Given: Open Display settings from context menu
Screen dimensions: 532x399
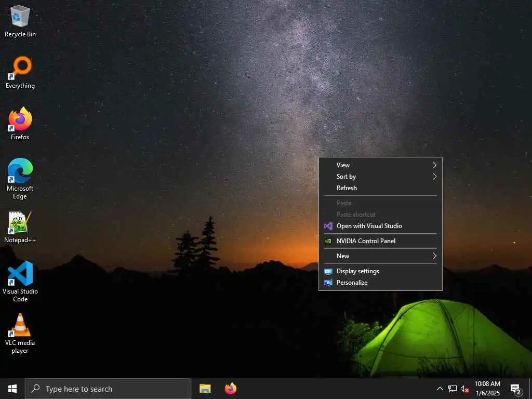Looking at the screenshot, I should (380, 271).
